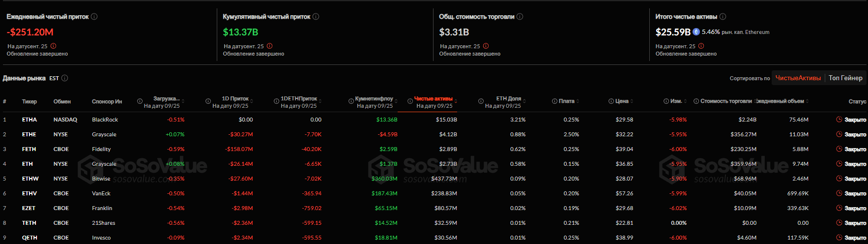Click info icon beside Итого чистые активы
This screenshot has width=868, height=244.
pyautogui.click(x=723, y=16)
